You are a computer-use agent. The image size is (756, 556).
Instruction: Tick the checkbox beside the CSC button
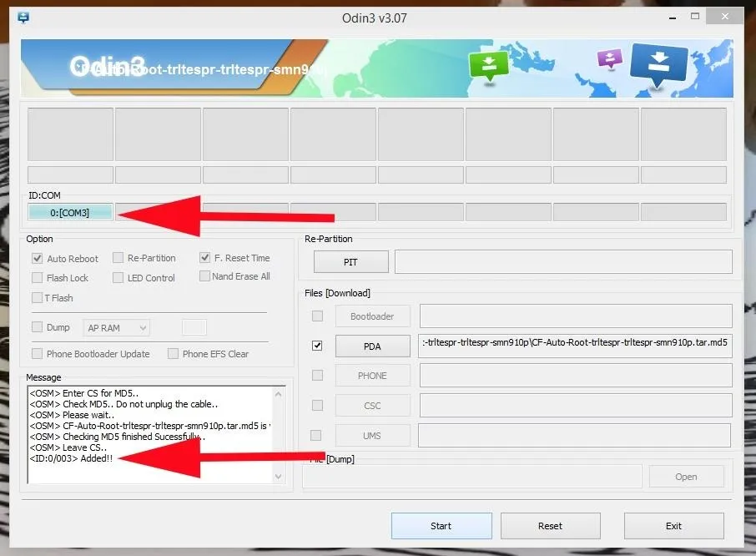pos(317,405)
